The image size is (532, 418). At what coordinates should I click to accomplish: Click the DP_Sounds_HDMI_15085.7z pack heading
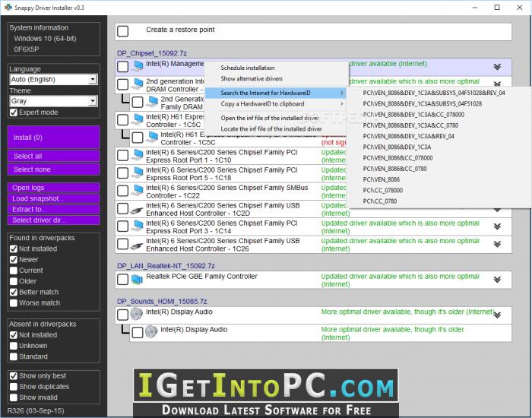162,301
